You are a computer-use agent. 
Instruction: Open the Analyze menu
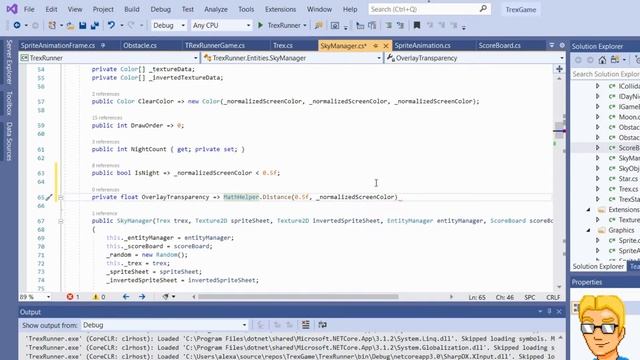pyautogui.click(x=216, y=9)
